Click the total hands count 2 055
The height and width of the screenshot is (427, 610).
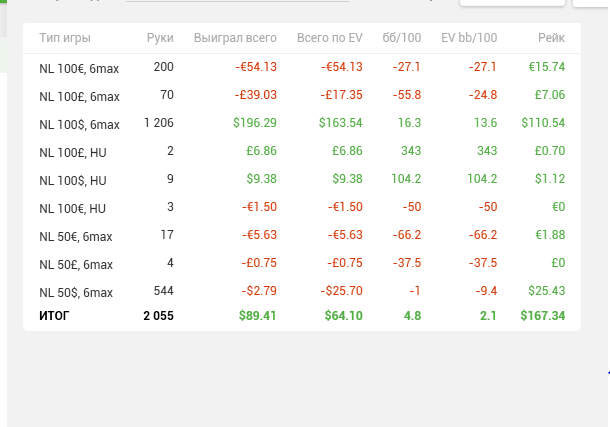pos(158,315)
